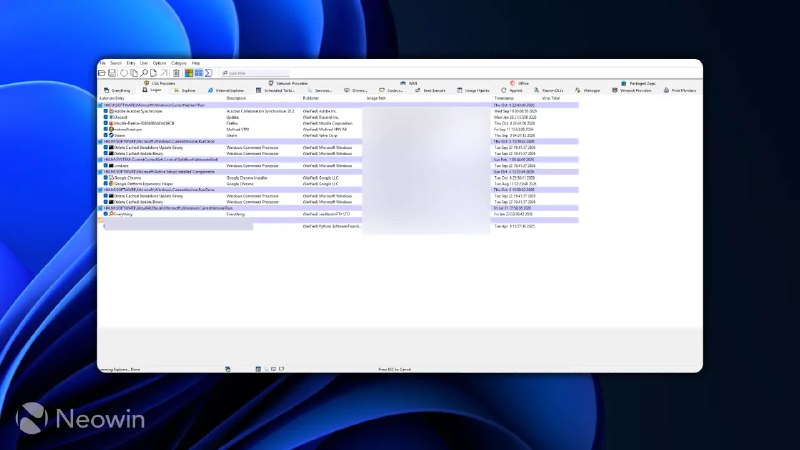Switch to the Drivers tab
800x450 pixels.
pos(356,90)
